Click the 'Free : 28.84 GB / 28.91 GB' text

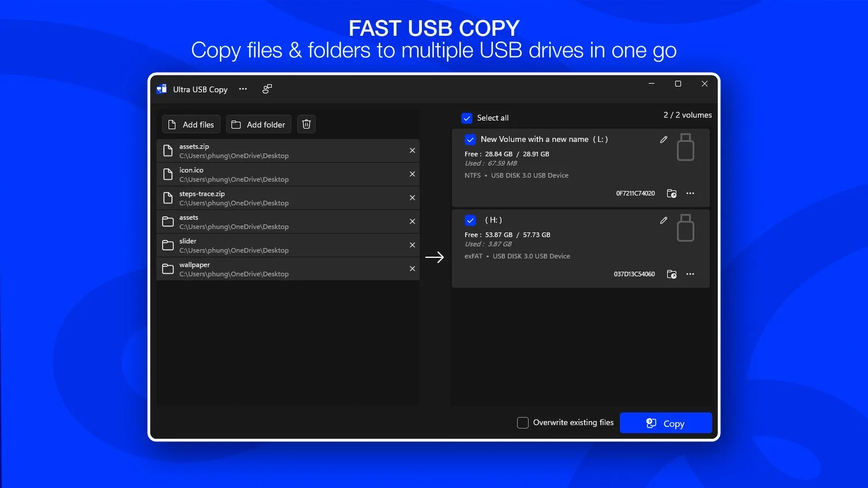(507, 154)
